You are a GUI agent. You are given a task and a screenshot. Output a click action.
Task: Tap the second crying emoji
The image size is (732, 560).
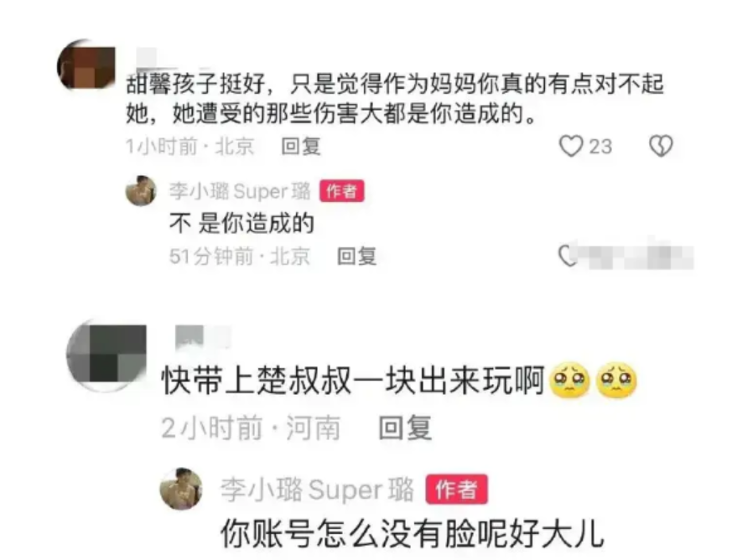pyautogui.click(x=616, y=380)
